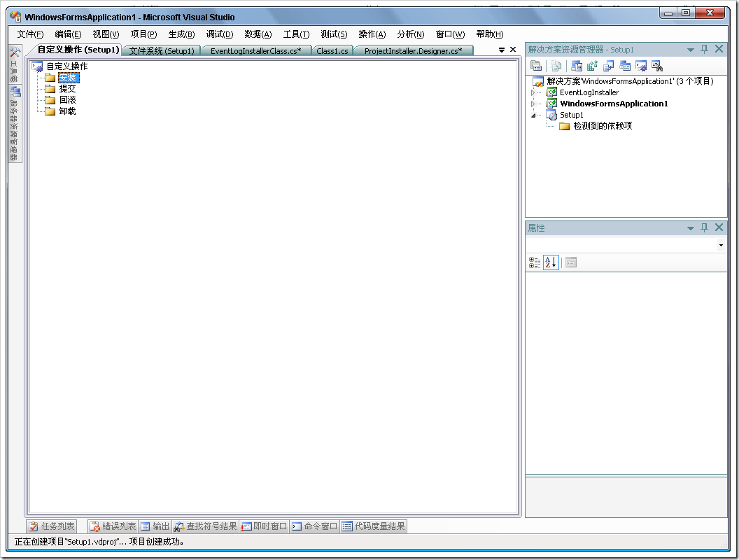Screen dimensions: 739x560
Task: Open the Registry Editor icon
Action: pyautogui.click(x=593, y=66)
